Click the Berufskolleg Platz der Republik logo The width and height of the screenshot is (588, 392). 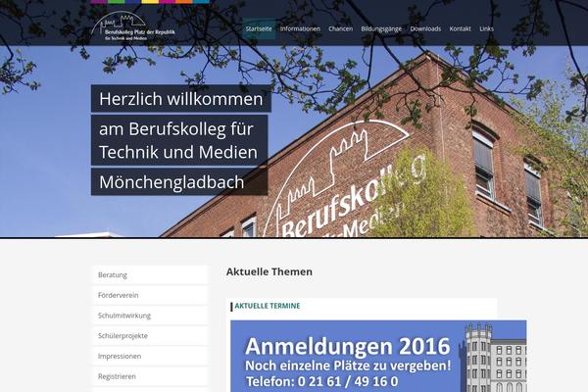133,26
